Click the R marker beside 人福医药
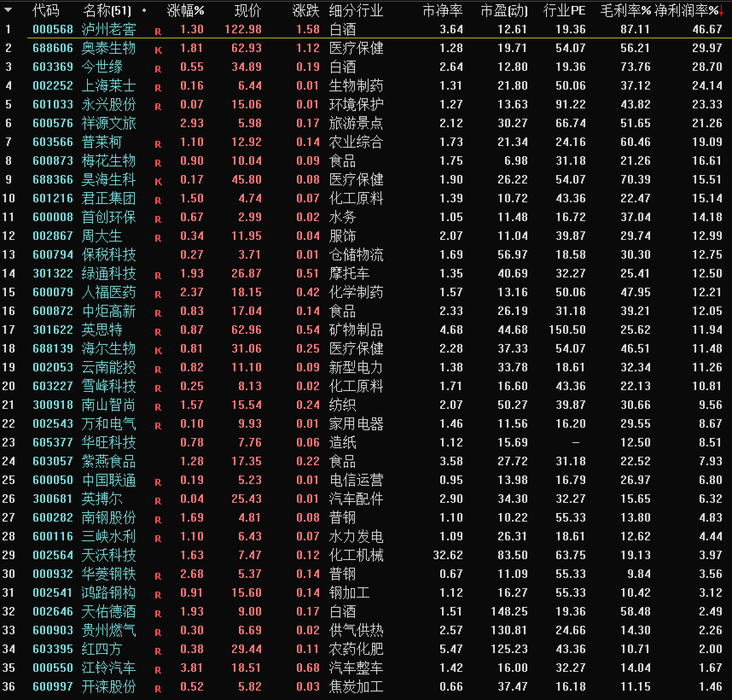 click(x=158, y=294)
